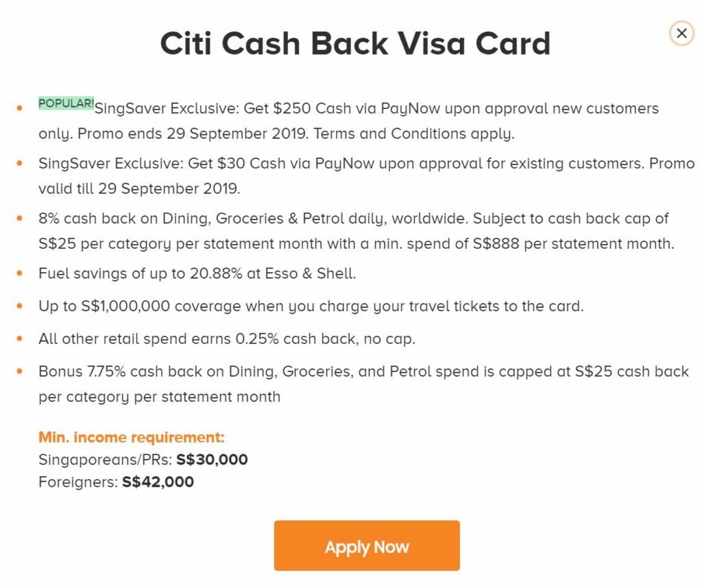The image size is (702, 588).
Task: Click the orange bullet beside All other retail spend
Action: [x=19, y=339]
